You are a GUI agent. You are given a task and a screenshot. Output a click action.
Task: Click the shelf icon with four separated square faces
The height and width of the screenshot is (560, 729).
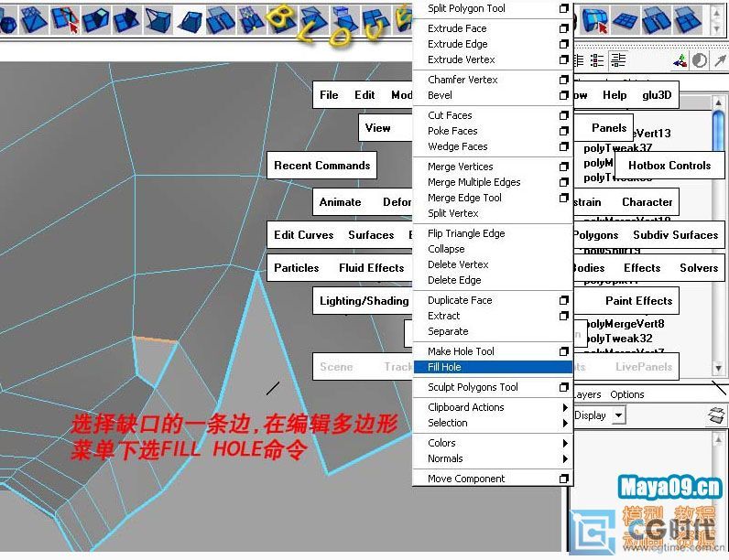(x=375, y=20)
